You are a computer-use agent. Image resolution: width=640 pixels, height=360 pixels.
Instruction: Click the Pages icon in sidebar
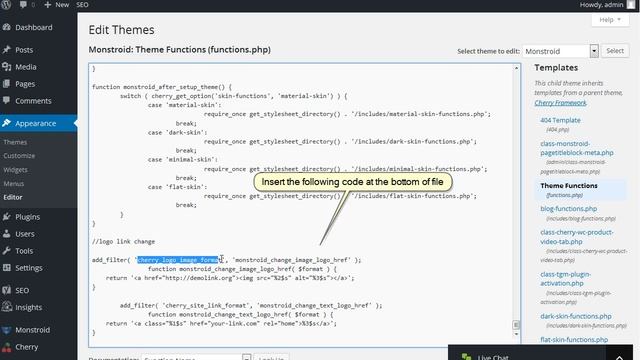(x=6, y=84)
